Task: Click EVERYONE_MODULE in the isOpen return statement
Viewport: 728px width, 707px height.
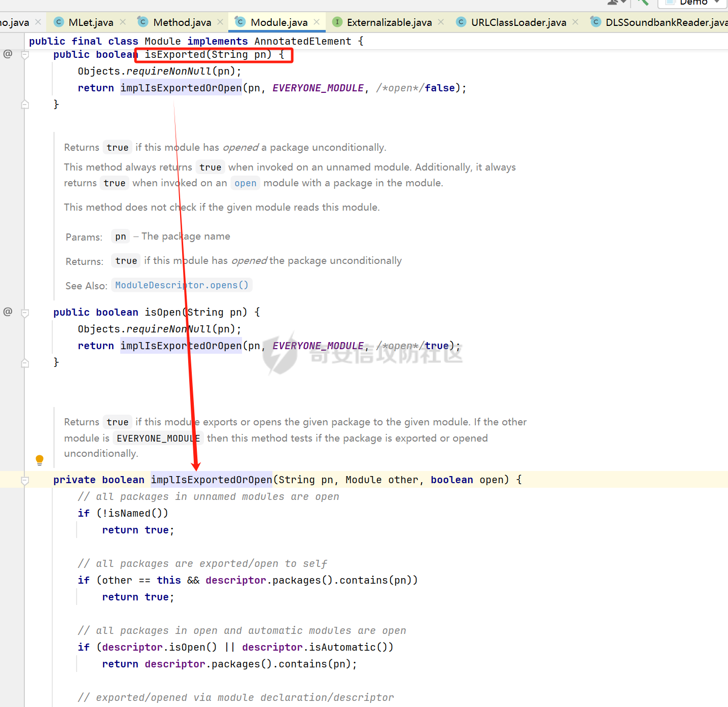Action: click(x=318, y=346)
